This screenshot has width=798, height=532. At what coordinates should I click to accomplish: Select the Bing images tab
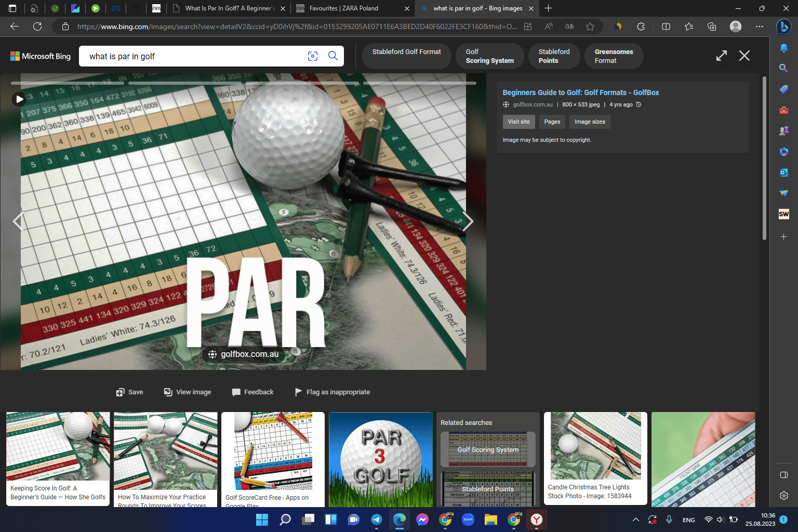click(477, 8)
